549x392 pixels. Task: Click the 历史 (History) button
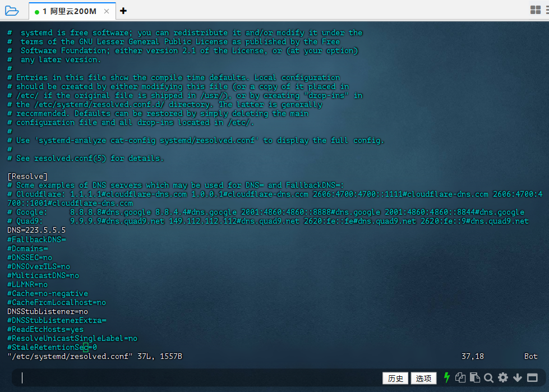point(395,378)
